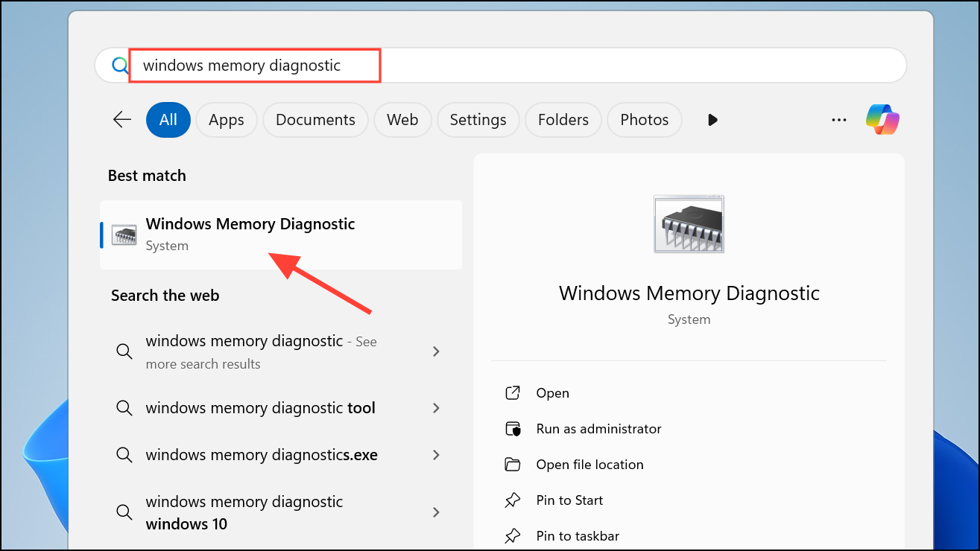Choose Run as administrator

pos(599,429)
